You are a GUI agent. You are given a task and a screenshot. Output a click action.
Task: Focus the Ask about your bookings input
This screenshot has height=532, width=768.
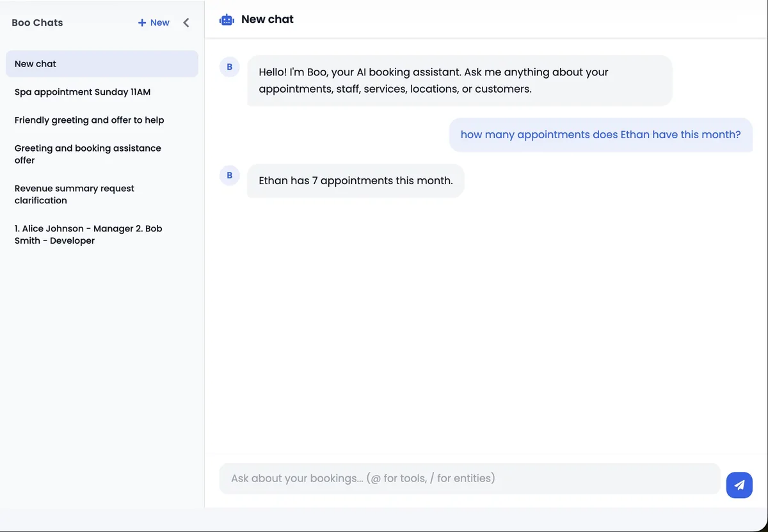coord(470,478)
